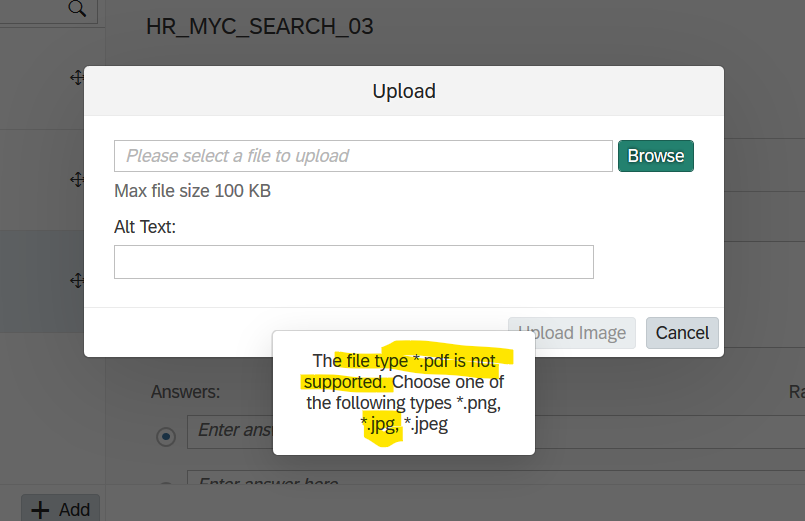Click the Browse button
The image size is (805, 521).
click(x=656, y=156)
